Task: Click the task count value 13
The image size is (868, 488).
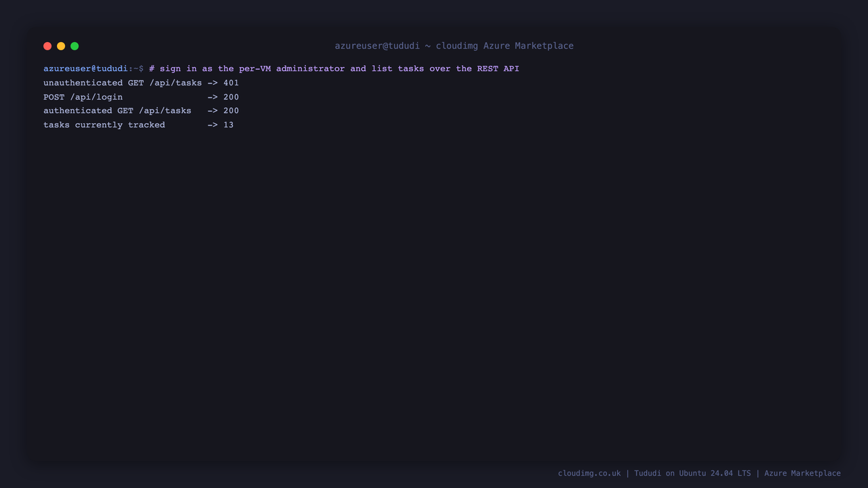Action: pyautogui.click(x=229, y=125)
